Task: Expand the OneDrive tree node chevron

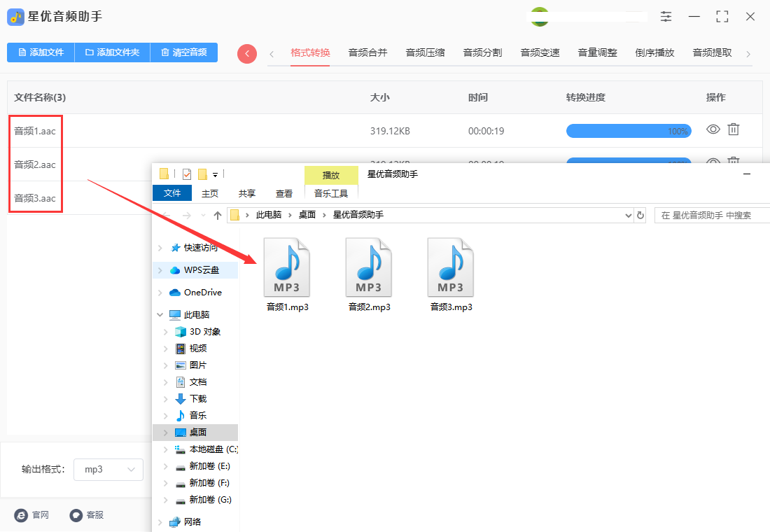Action: click(x=160, y=293)
